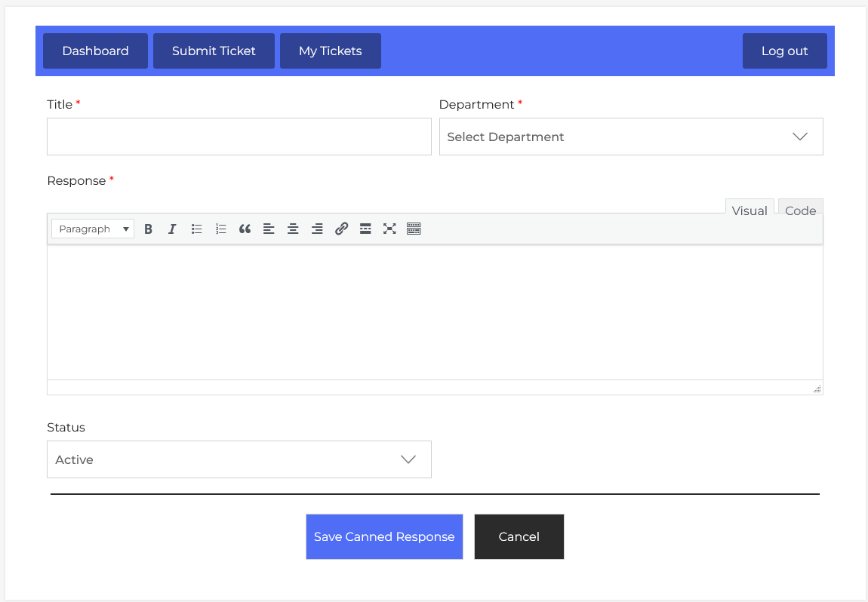Screen dimensions: 868x602
Task: Switch to the Visual editor tab
Action: (749, 210)
